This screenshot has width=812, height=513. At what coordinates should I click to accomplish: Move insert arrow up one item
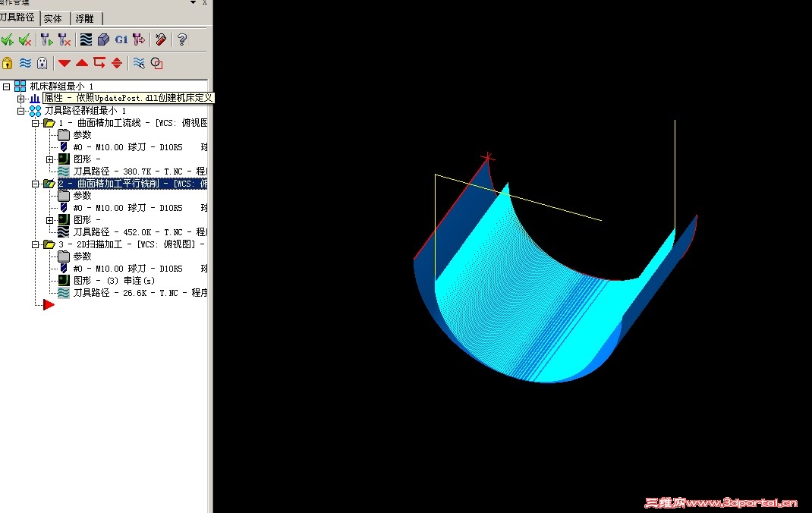click(82, 63)
